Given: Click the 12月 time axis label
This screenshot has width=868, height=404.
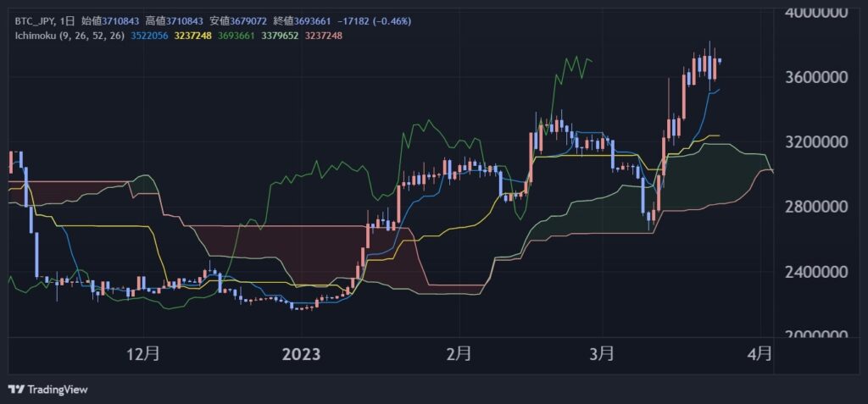Looking at the screenshot, I should pyautogui.click(x=144, y=354).
